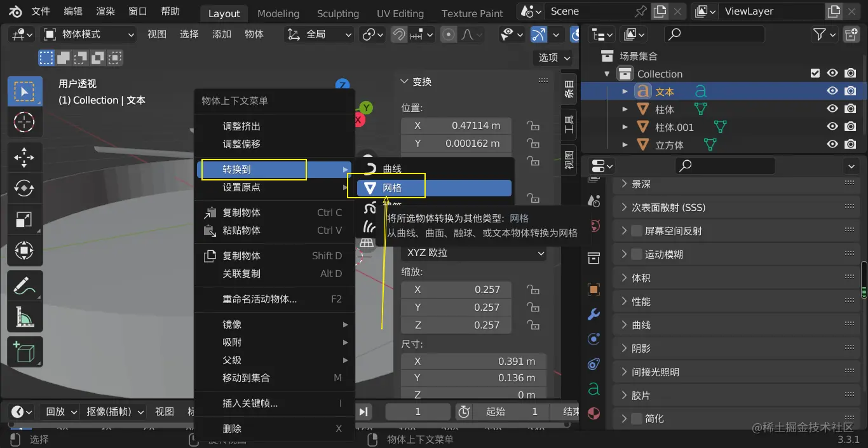Image resolution: width=868 pixels, height=448 pixels.
Task: Select the Measure tool
Action: [x=25, y=316]
